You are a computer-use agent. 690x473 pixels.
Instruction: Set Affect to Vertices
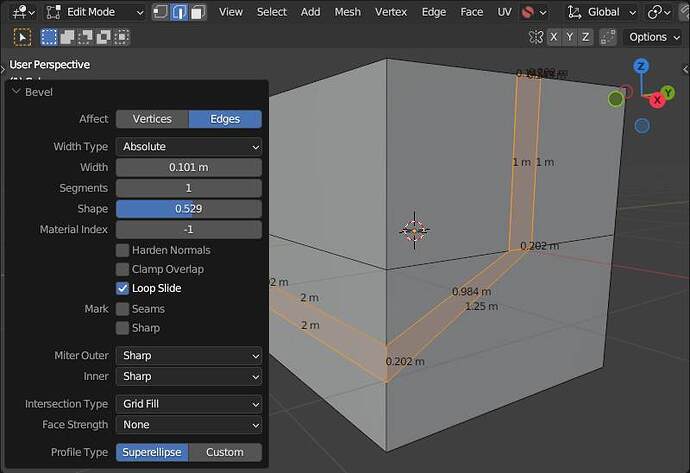point(152,119)
